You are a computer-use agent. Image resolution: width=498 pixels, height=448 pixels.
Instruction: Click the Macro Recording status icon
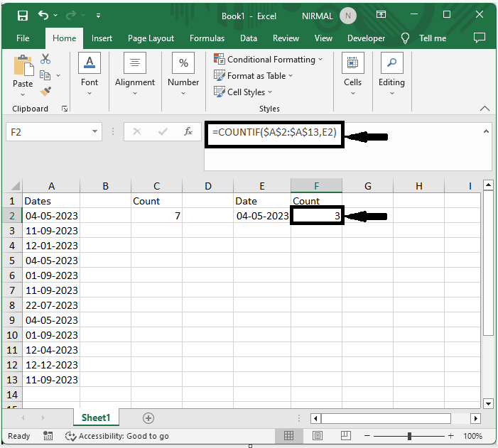coord(48,436)
